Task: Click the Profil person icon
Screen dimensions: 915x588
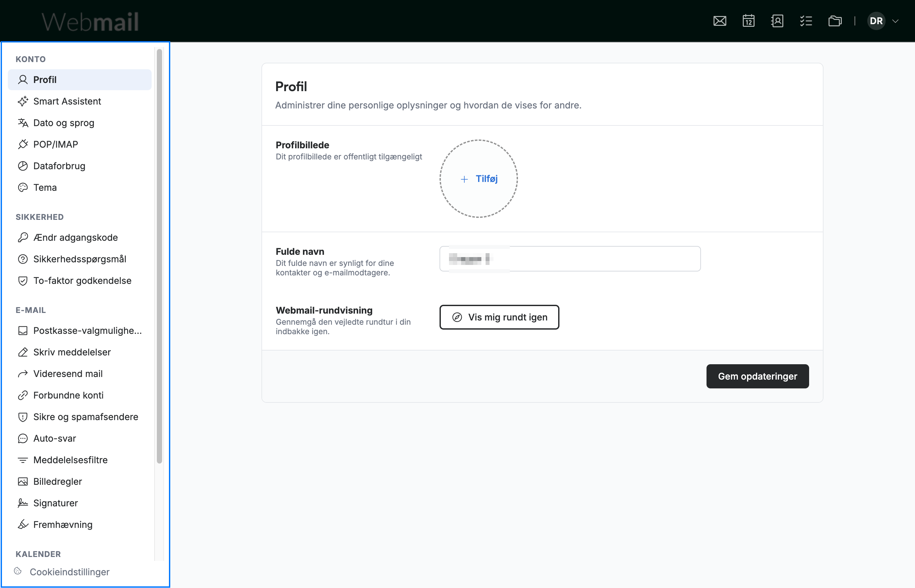Action: (x=23, y=80)
